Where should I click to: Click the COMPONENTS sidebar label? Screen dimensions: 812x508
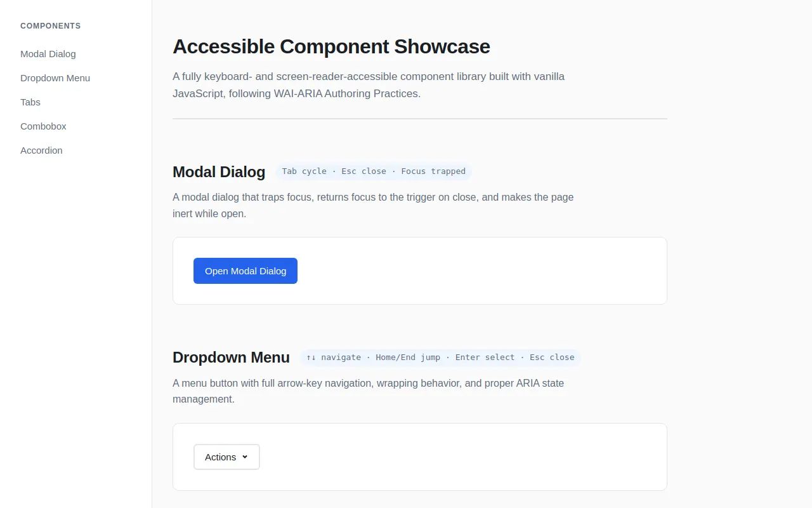pos(51,26)
